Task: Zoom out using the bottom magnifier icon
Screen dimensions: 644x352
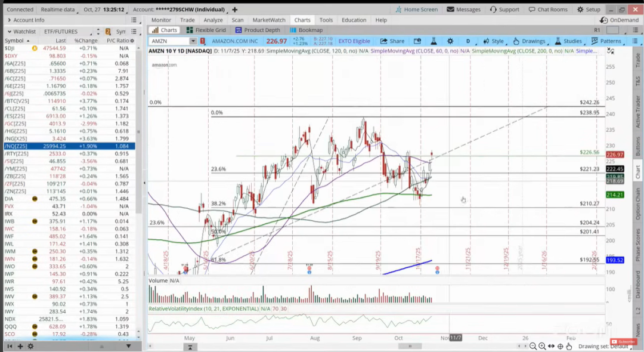Action: coord(532,346)
